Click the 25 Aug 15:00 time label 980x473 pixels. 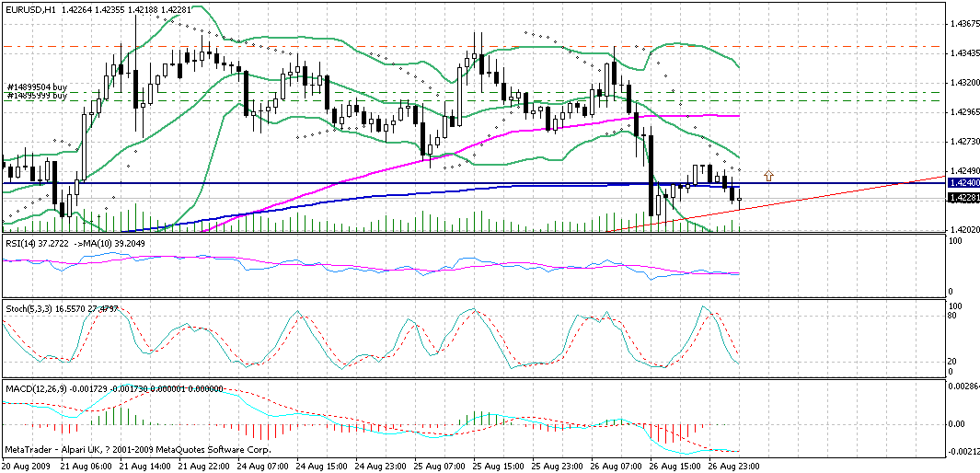tap(498, 467)
